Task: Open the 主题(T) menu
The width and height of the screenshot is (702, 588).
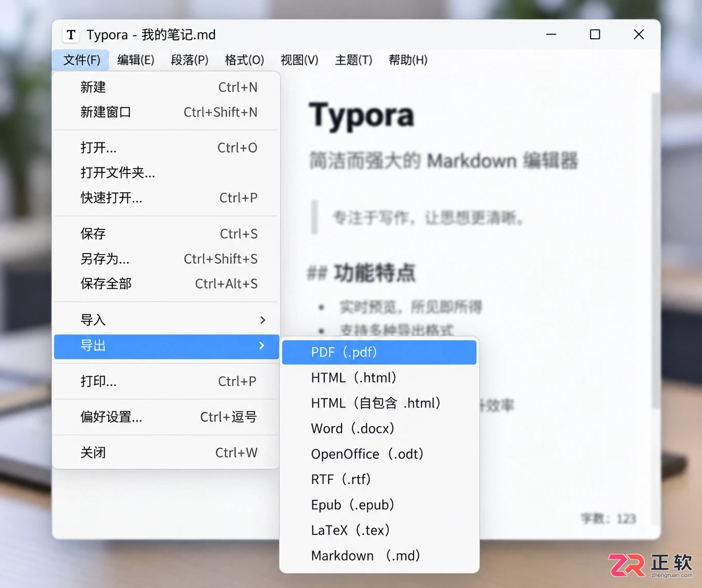Action: 354,60
